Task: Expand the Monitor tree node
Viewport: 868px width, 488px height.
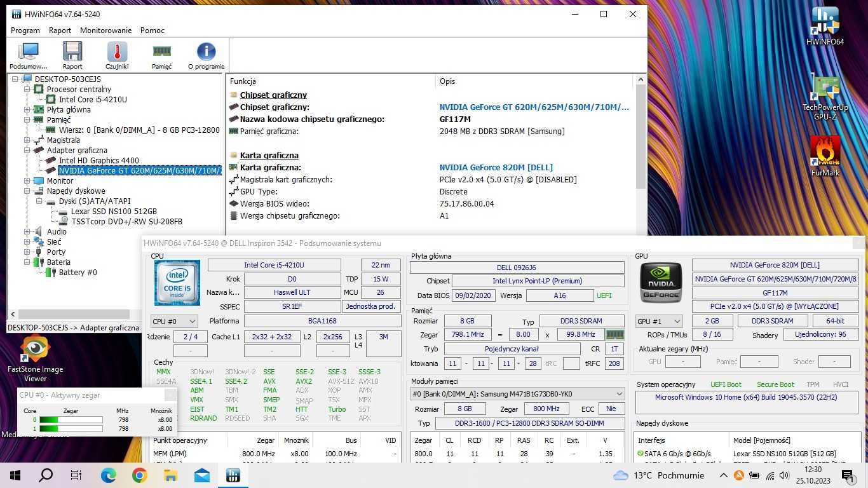Action: point(27,181)
